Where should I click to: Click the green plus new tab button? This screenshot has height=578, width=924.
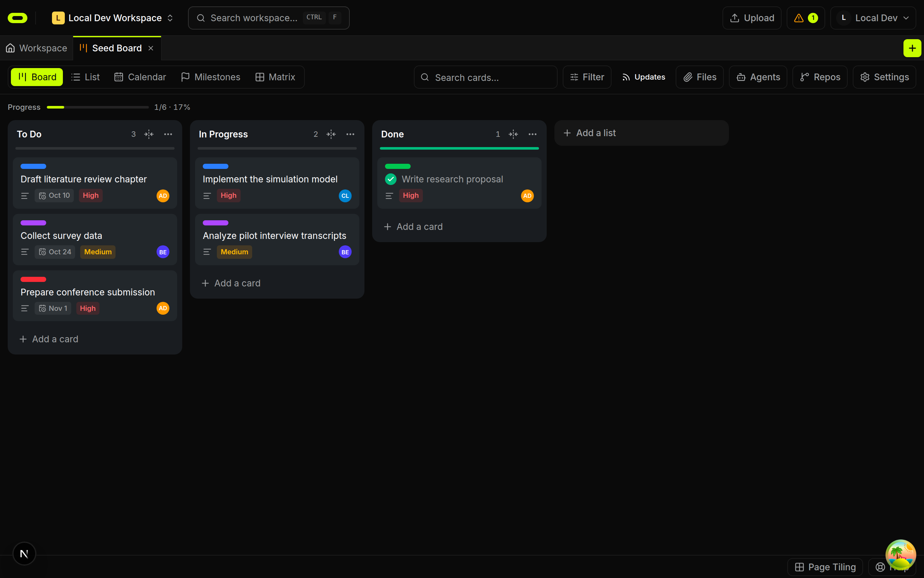point(912,48)
